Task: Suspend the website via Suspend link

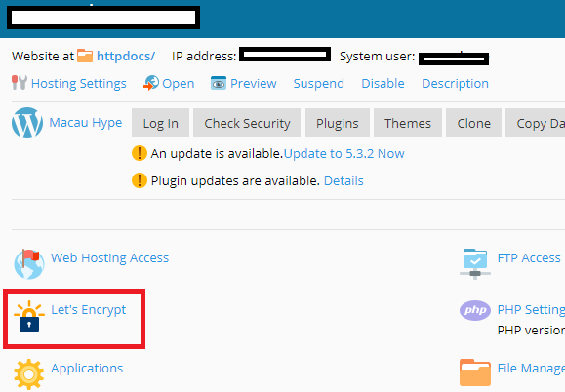Action: (318, 84)
